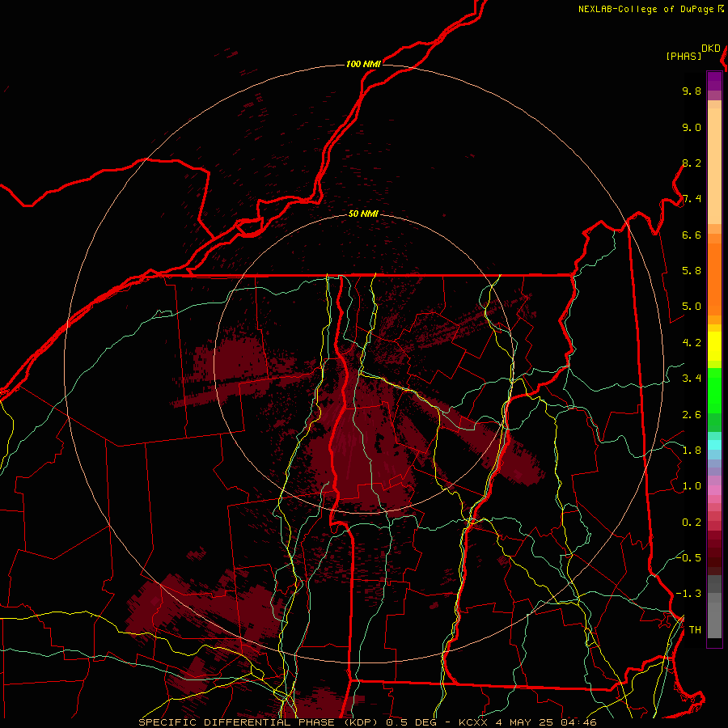Click the 9.8 legend value
Image resolution: width=728 pixels, height=728 pixels.
692,91
